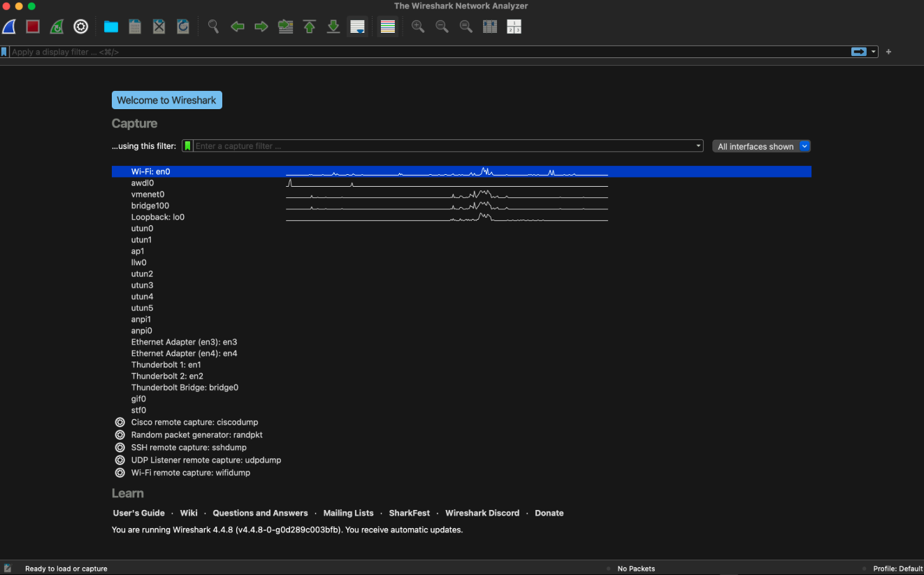Screen dimensions: 924x575
Task: Apply the display filter with the arrow button
Action: [x=858, y=52]
